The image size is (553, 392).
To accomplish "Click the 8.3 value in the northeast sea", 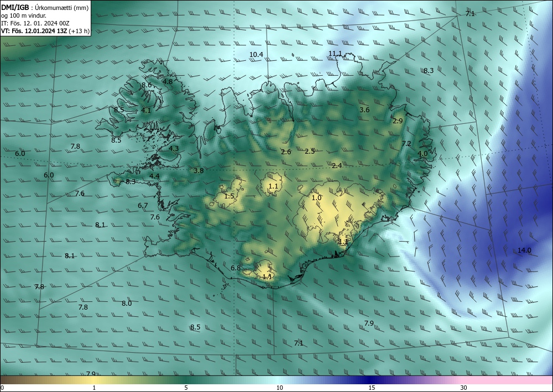I will pos(428,71).
